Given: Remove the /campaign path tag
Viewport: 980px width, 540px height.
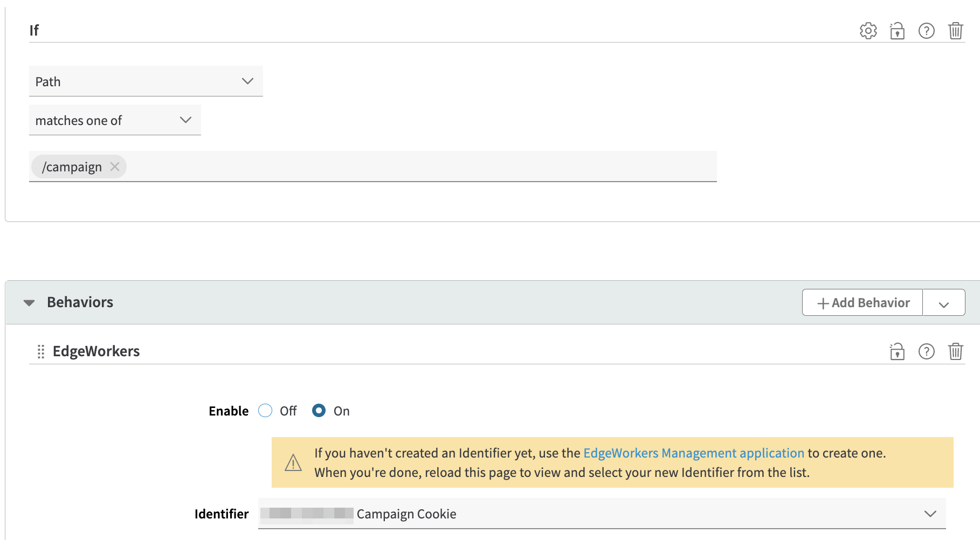Looking at the screenshot, I should (x=115, y=167).
